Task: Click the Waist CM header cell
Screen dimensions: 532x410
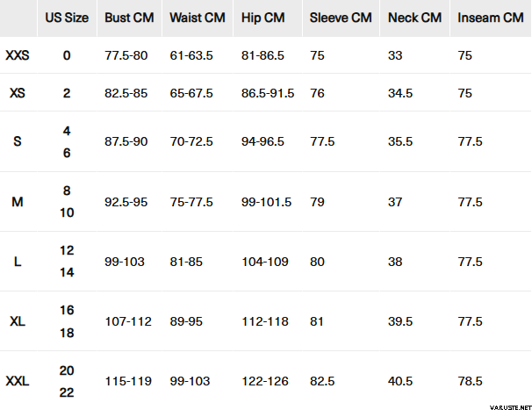Action: (x=196, y=18)
